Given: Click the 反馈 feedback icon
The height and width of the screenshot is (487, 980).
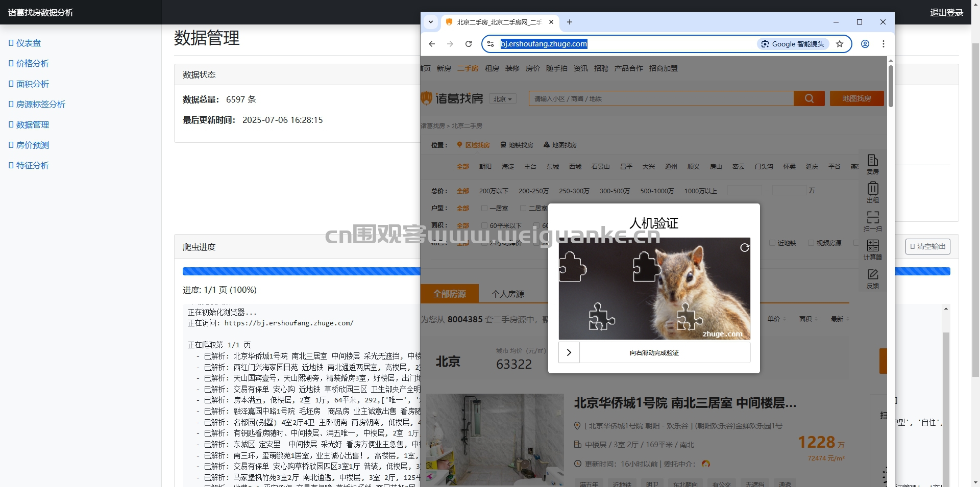Looking at the screenshot, I should [x=873, y=278].
